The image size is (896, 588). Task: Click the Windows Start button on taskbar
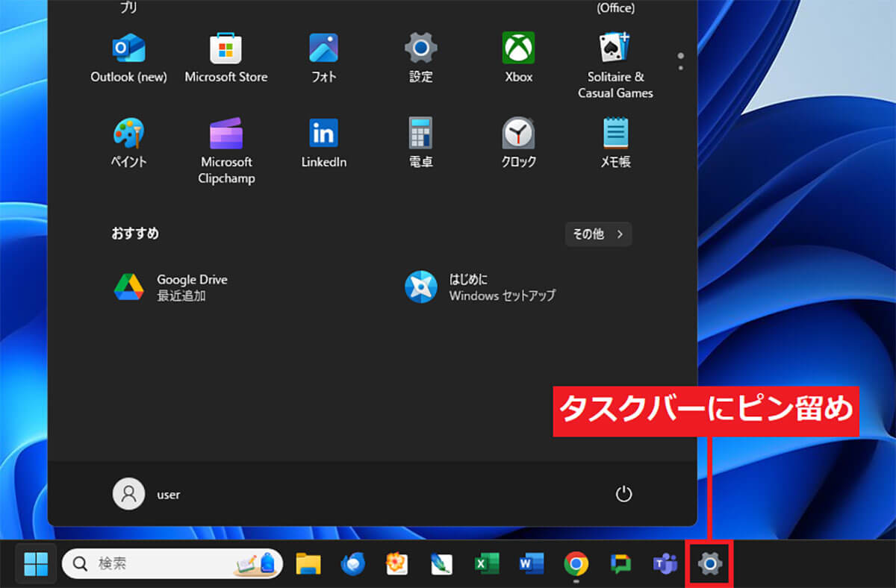[x=36, y=564]
